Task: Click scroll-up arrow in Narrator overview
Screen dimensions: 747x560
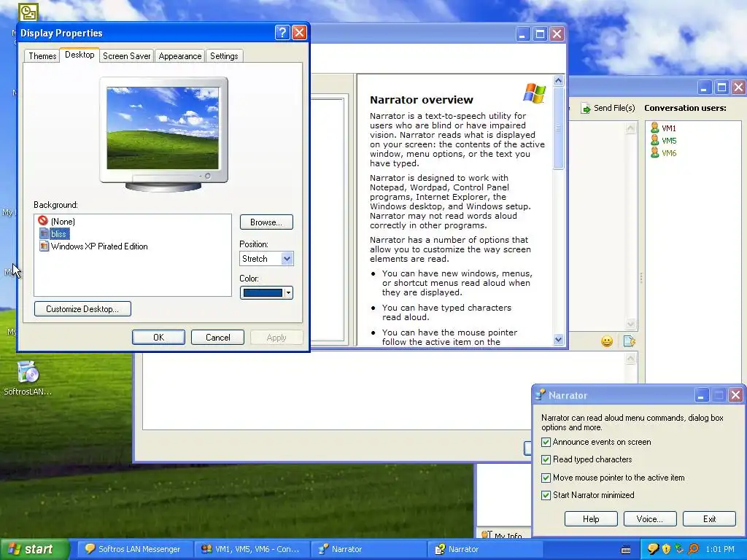Action: 558,80
